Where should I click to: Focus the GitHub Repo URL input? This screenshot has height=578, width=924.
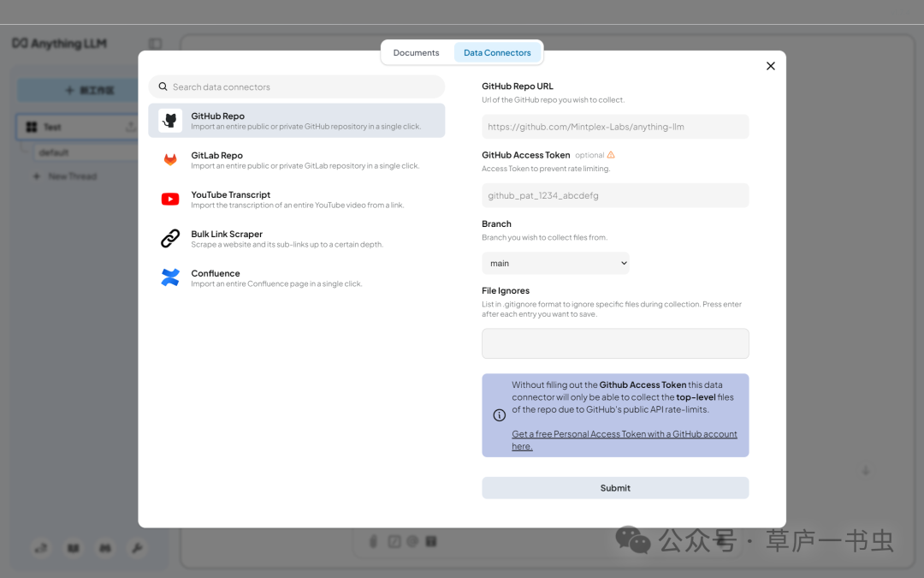[x=615, y=127]
